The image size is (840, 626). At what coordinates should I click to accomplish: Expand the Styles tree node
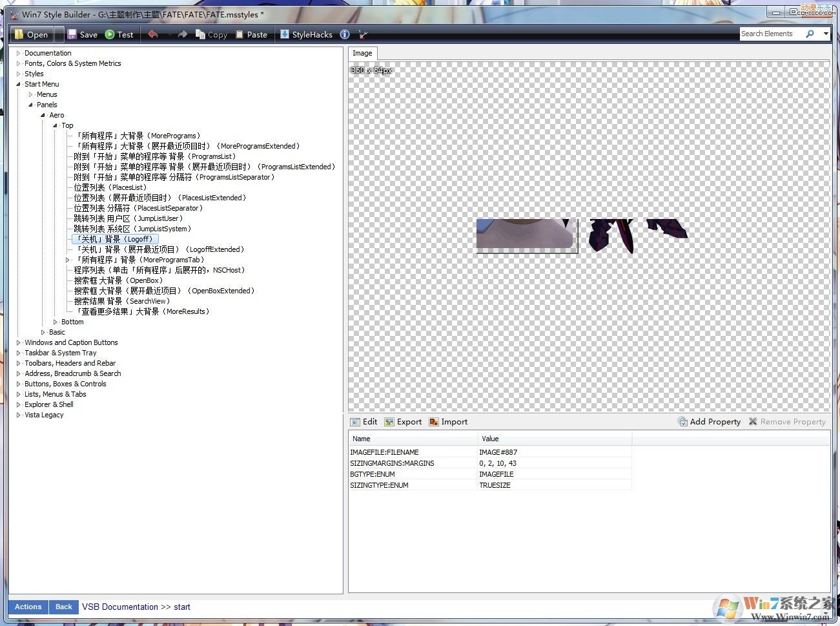(x=20, y=73)
